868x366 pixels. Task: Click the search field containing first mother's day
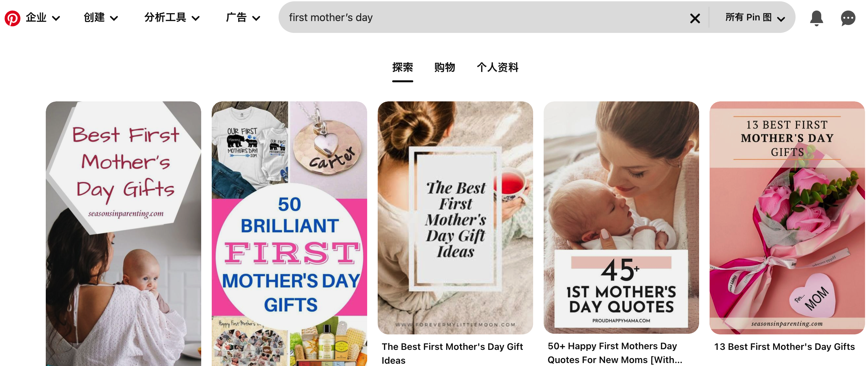point(485,17)
